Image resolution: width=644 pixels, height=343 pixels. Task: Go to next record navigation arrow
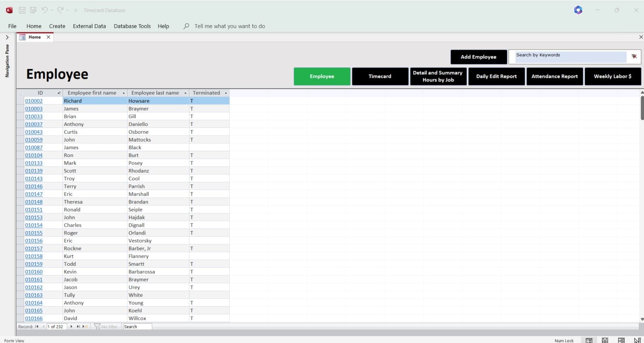(x=72, y=326)
